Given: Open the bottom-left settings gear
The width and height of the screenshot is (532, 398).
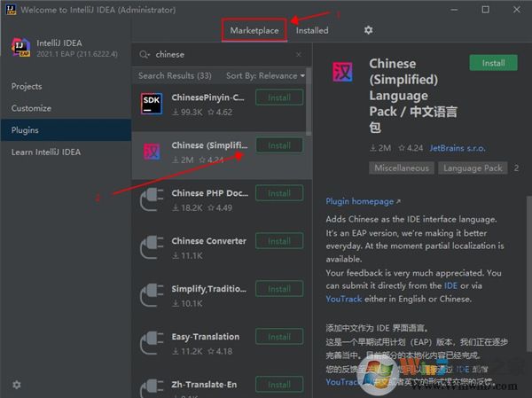Looking at the screenshot, I should tap(16, 385).
